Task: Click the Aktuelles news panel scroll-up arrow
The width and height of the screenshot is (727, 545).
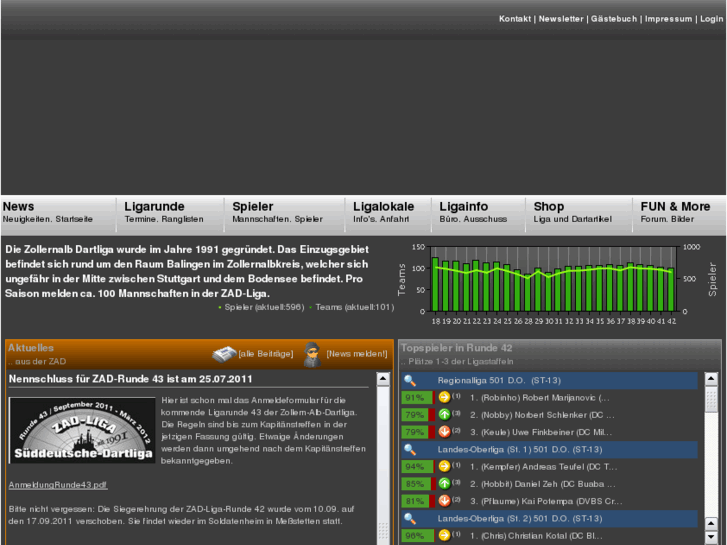Action: [383, 379]
